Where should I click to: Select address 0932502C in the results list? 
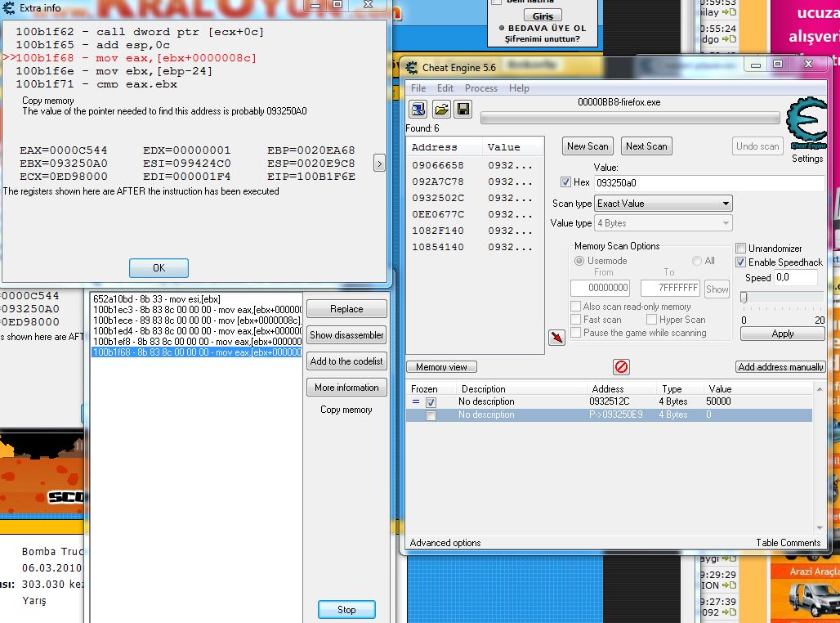click(438, 198)
